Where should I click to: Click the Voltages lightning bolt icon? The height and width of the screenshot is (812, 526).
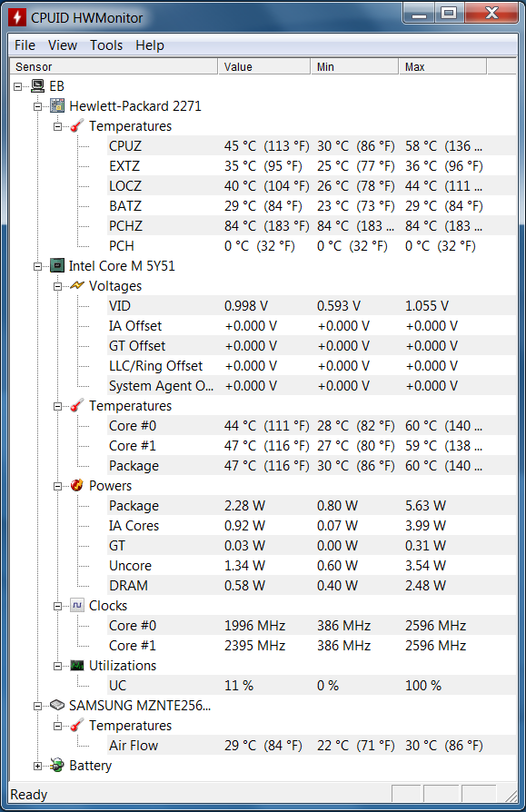tap(76, 286)
